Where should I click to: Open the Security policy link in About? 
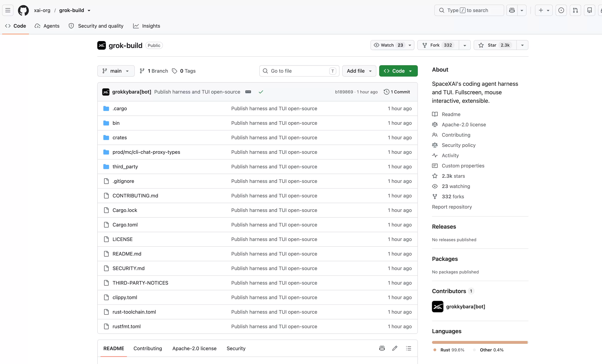459,145
